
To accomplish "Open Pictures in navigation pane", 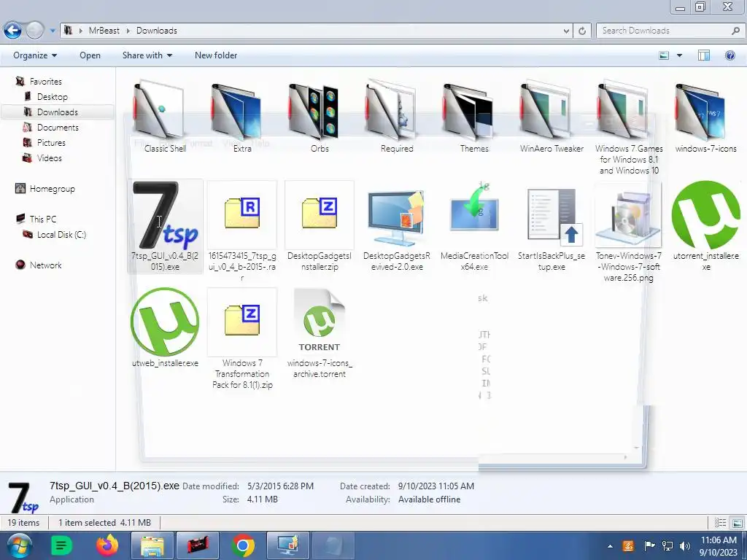I will pos(51,142).
